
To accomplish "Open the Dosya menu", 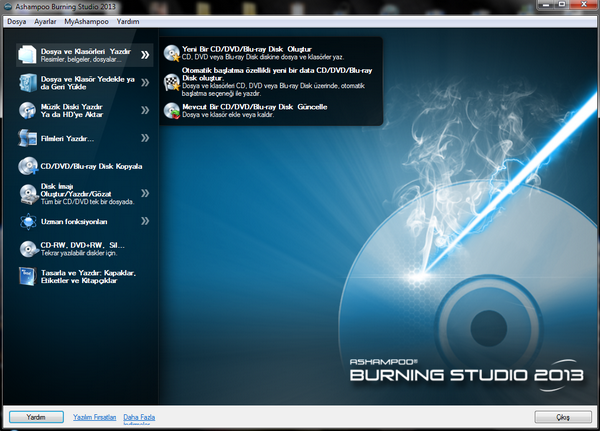I will click(x=17, y=21).
